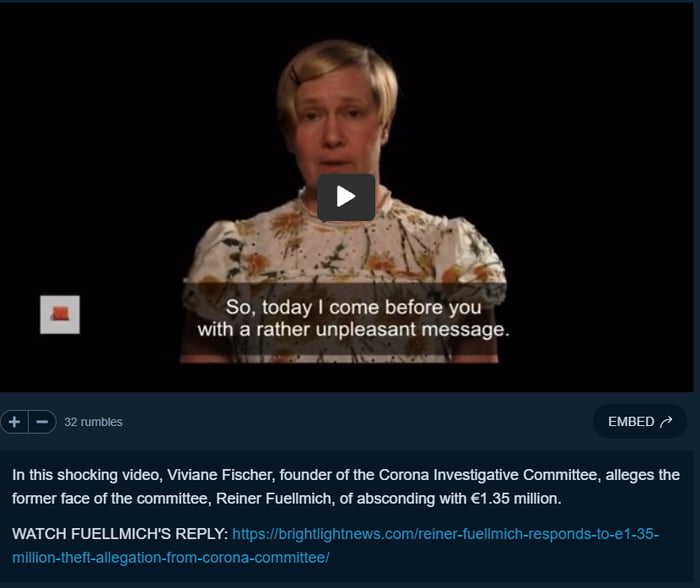This screenshot has height=588, width=700.
Task: Click the 'WATCH FUELLMICH'S REPLY:' label
Action: click(x=120, y=534)
